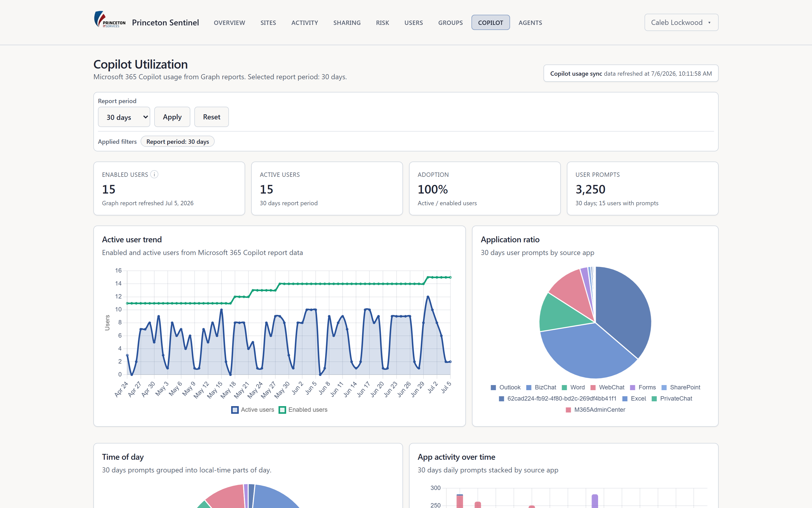The image size is (812, 508).
Task: Click 'Graph report refreshed Jul 5, 2026' text
Action: (x=148, y=203)
